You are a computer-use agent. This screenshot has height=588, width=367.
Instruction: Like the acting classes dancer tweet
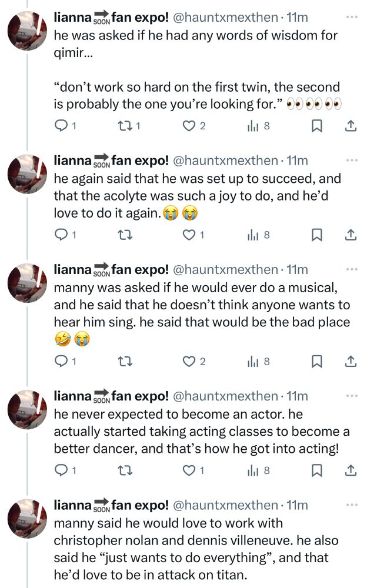[x=189, y=470]
